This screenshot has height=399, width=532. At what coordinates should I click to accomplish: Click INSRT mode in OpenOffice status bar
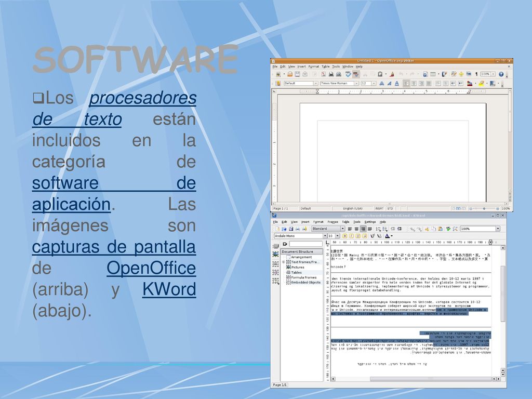(x=379, y=208)
